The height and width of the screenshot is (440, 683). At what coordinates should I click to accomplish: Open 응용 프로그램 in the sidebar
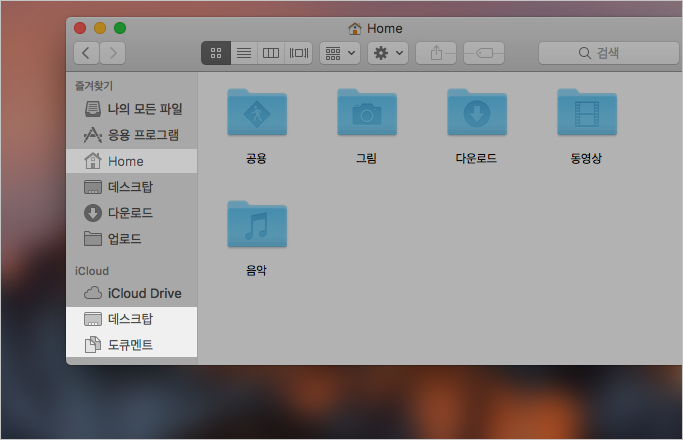pyautogui.click(x=132, y=135)
